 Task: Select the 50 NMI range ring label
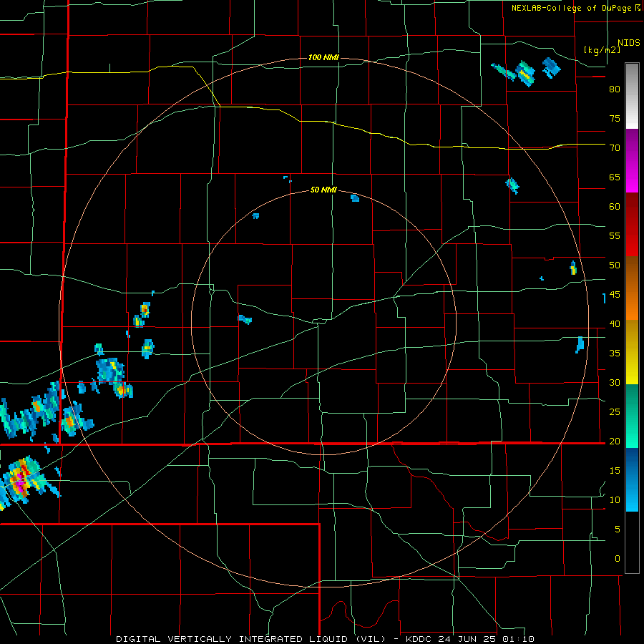click(x=323, y=190)
